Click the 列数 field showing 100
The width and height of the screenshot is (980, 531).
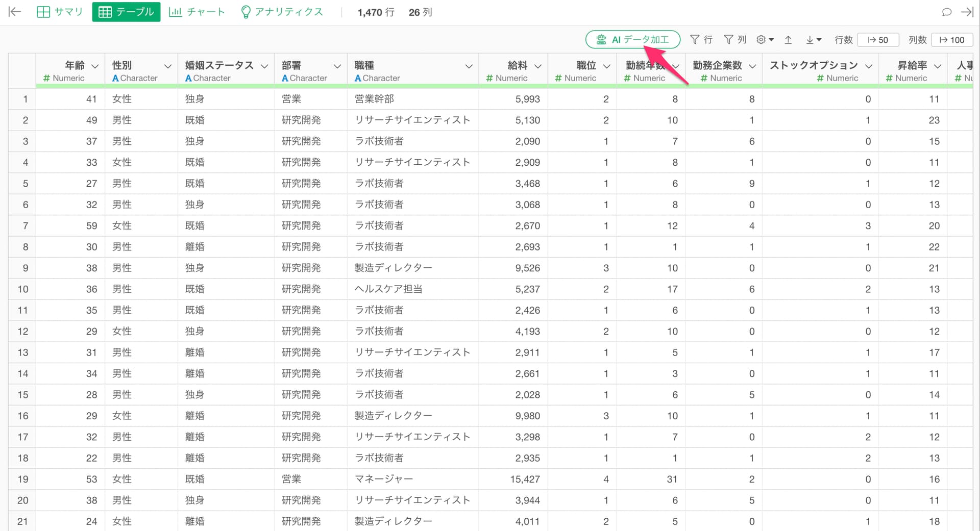pos(952,40)
